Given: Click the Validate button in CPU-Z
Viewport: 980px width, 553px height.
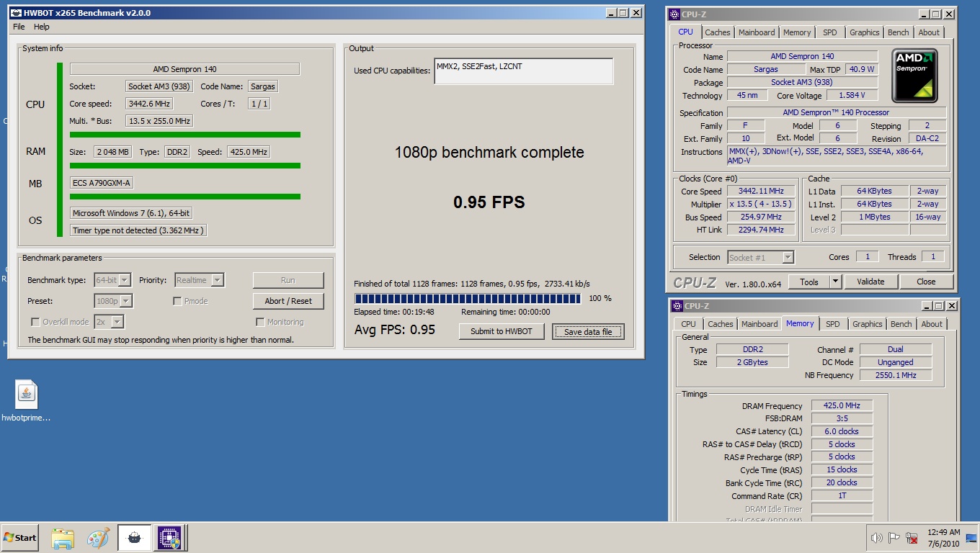Looking at the screenshot, I should (x=870, y=282).
